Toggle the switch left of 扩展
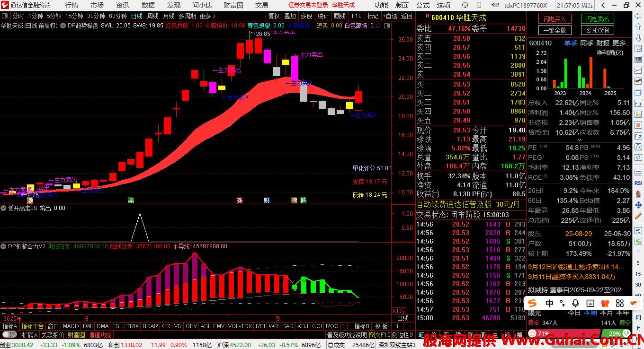The image size is (644, 349). [9, 335]
